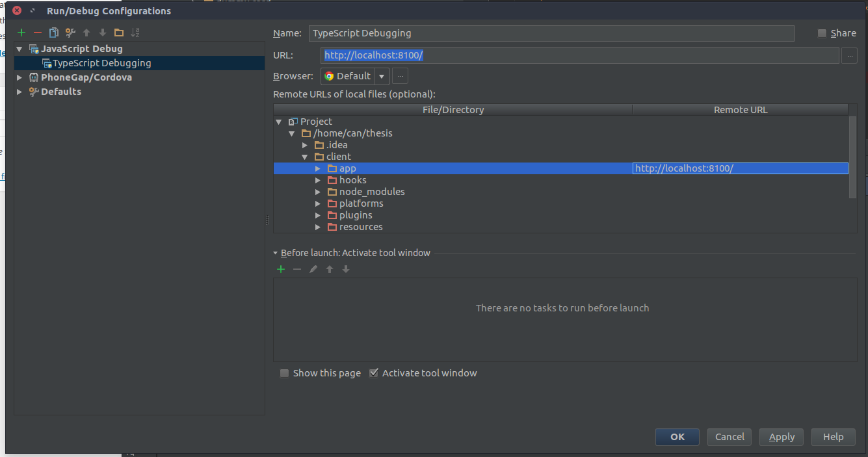This screenshot has width=868, height=457.
Task: Click the JavaScript Debug group icon
Action: click(34, 49)
